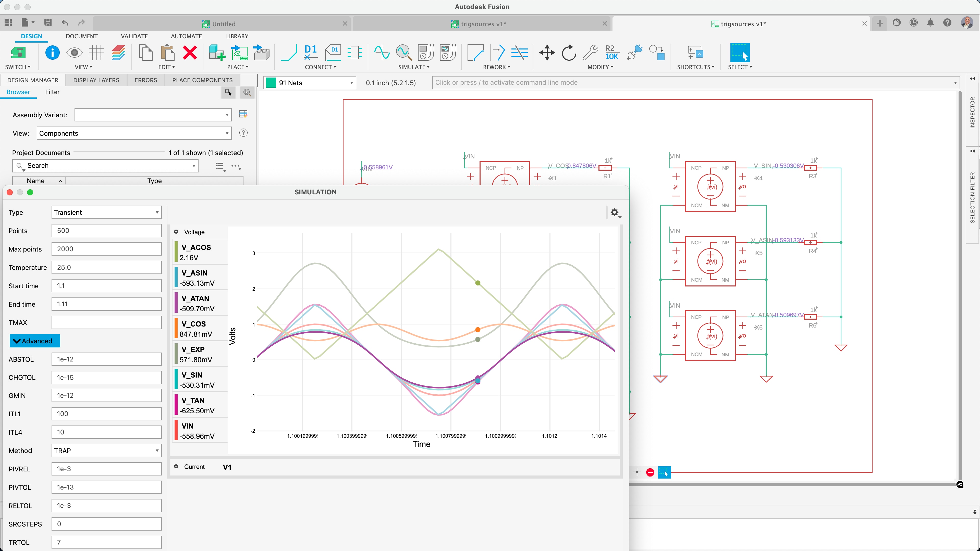Collapse the Advanced settings section
Viewport: 980px width, 551px height.
point(34,341)
